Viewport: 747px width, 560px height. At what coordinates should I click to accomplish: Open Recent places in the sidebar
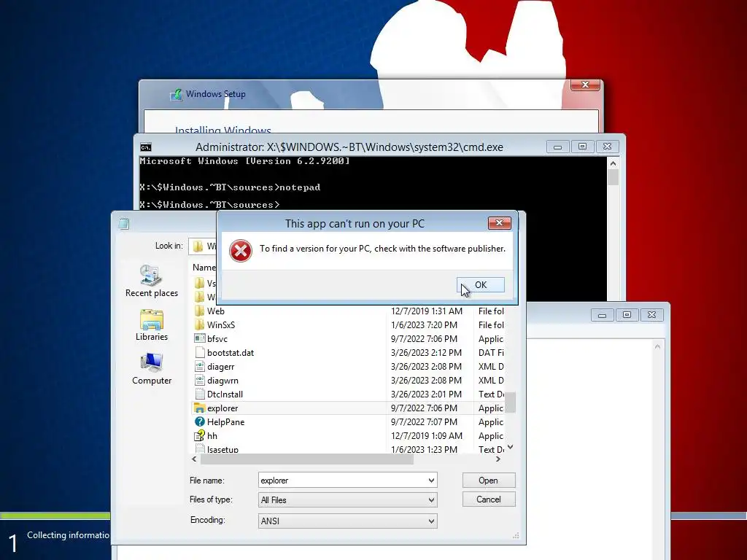(152, 281)
